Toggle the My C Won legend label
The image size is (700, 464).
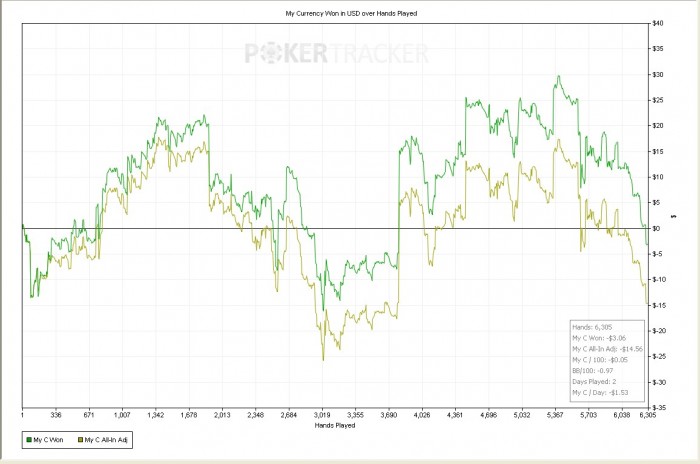pyautogui.click(x=49, y=439)
